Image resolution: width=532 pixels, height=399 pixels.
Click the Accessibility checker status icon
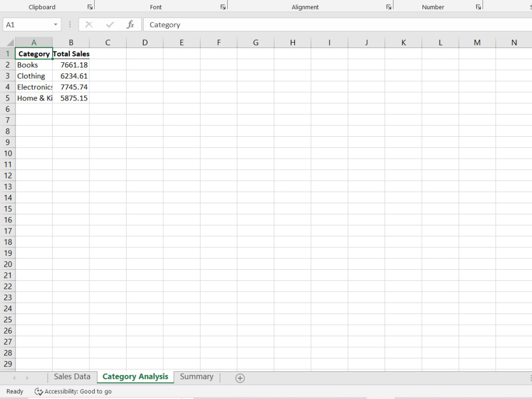pos(39,392)
